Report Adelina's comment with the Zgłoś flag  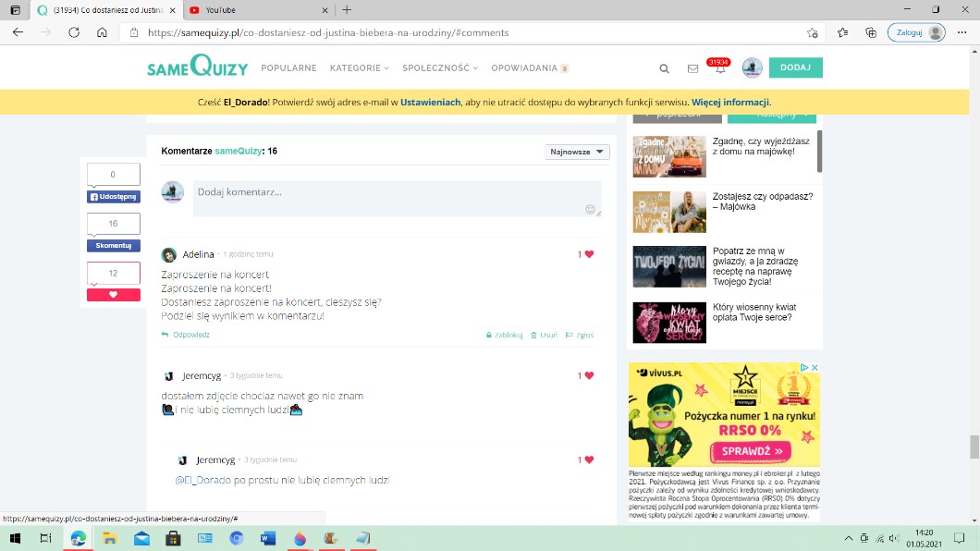point(570,336)
